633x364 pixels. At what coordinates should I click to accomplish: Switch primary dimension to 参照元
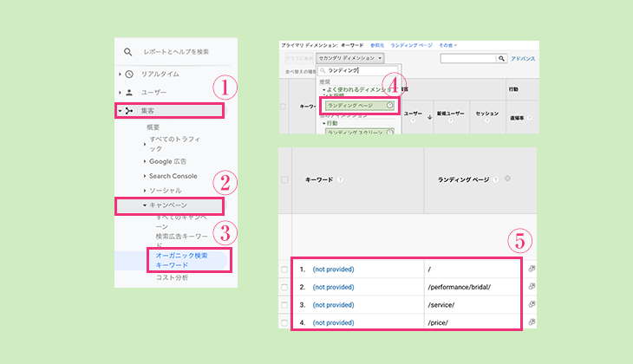point(377,45)
